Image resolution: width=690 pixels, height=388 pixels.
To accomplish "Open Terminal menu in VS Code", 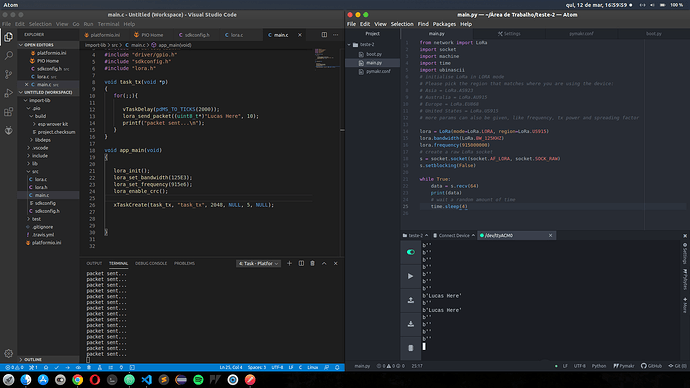I will coord(108,24).
